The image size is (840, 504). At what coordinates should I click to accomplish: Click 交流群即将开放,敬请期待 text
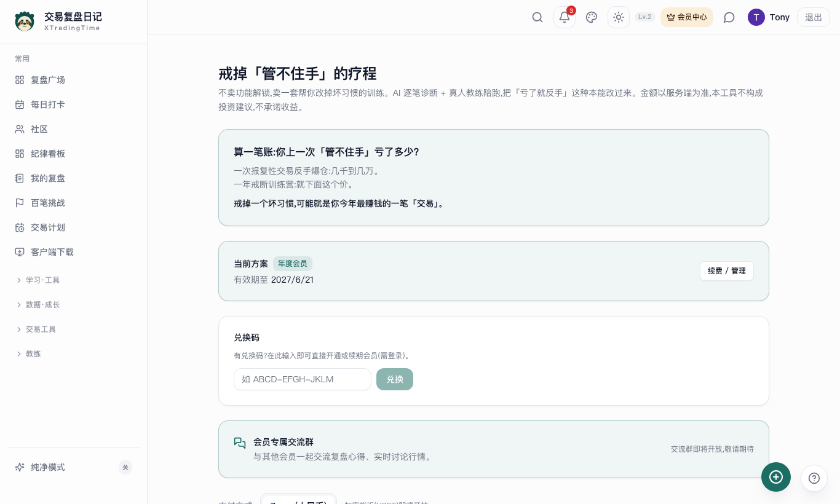click(712, 449)
